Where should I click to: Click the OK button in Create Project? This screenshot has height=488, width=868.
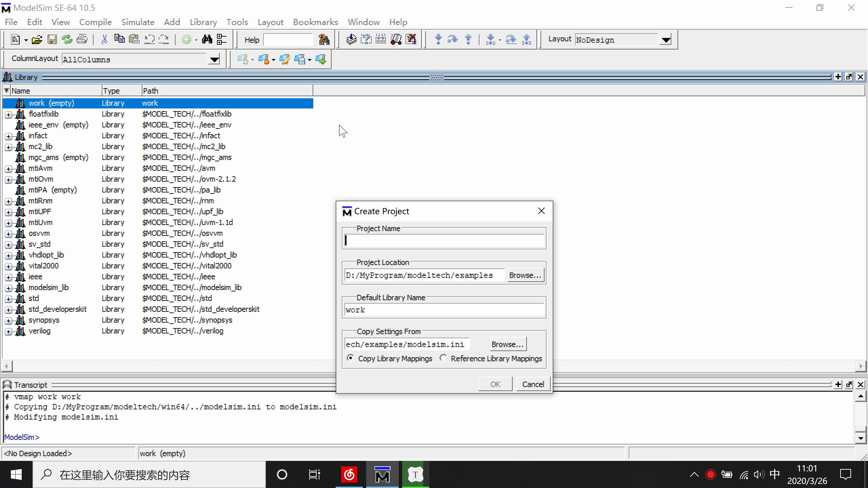coord(495,384)
